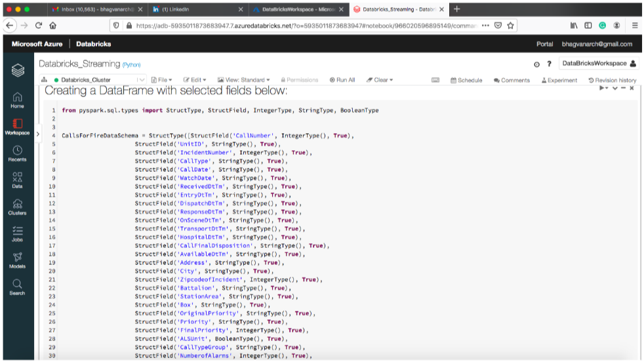Click the Firefox account icon
644x362 pixels.
point(617,26)
